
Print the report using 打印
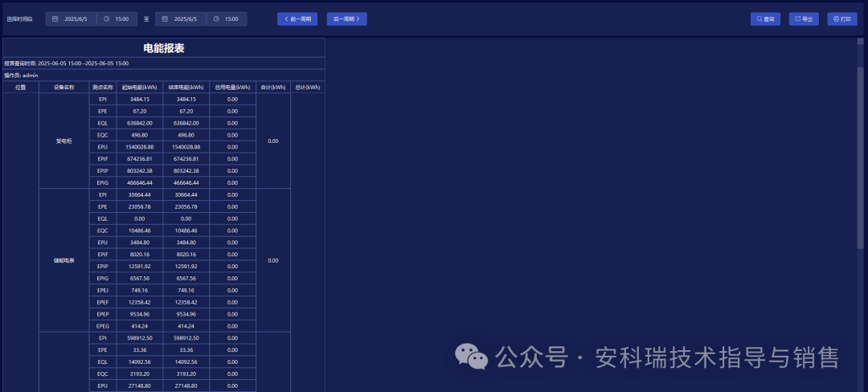[x=842, y=18]
